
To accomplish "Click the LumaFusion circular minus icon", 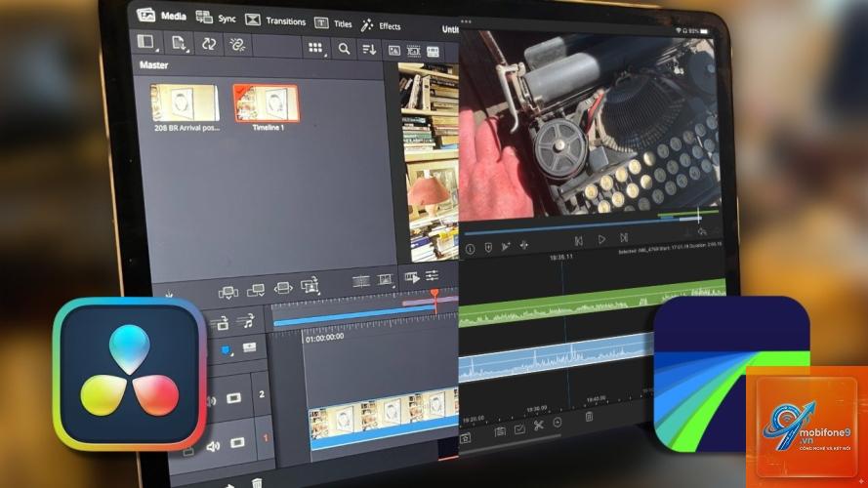I will click(558, 423).
